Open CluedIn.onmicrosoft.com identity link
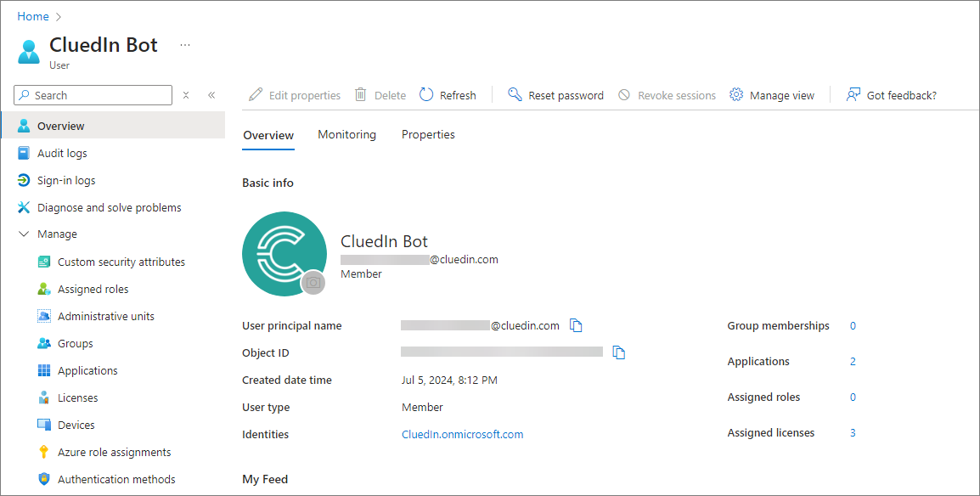The image size is (980, 496). click(x=462, y=434)
